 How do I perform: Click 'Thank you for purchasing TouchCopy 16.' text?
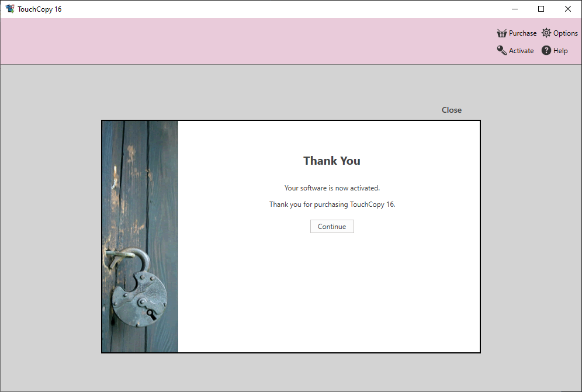(332, 204)
